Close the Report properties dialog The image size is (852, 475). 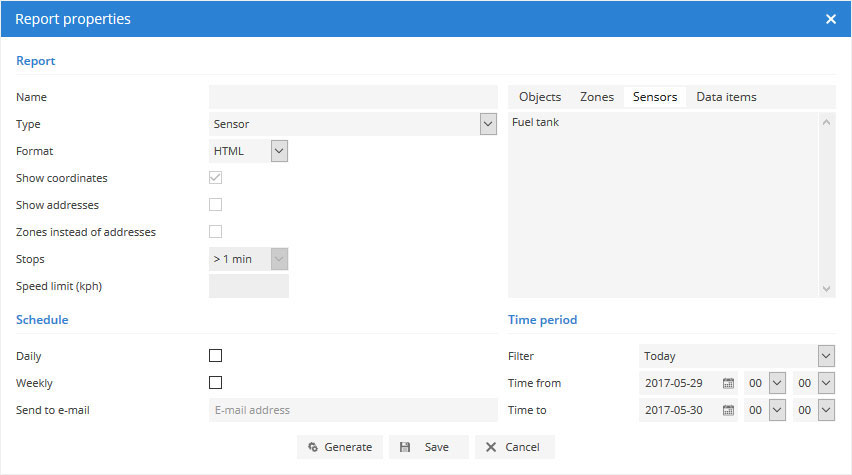tap(830, 19)
